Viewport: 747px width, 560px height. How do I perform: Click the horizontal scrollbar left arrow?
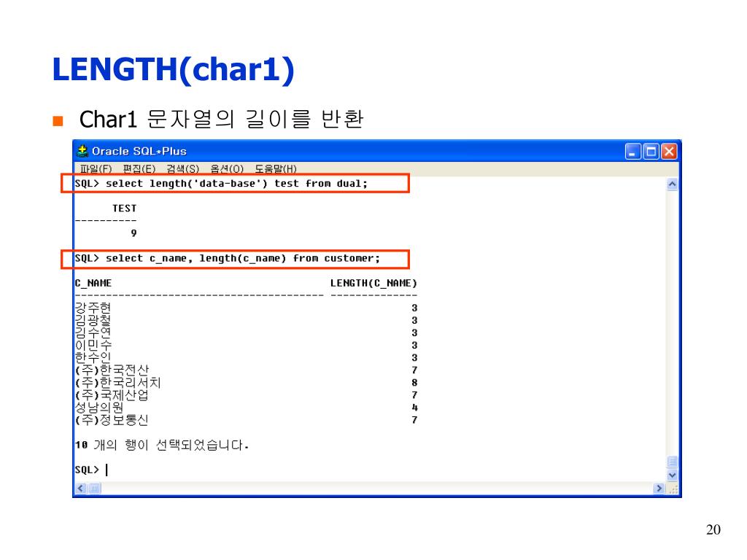[x=81, y=488]
